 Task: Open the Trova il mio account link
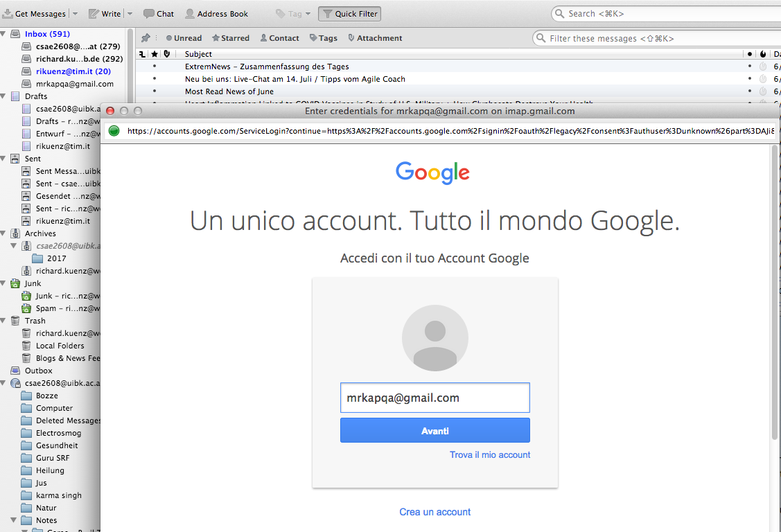point(490,455)
